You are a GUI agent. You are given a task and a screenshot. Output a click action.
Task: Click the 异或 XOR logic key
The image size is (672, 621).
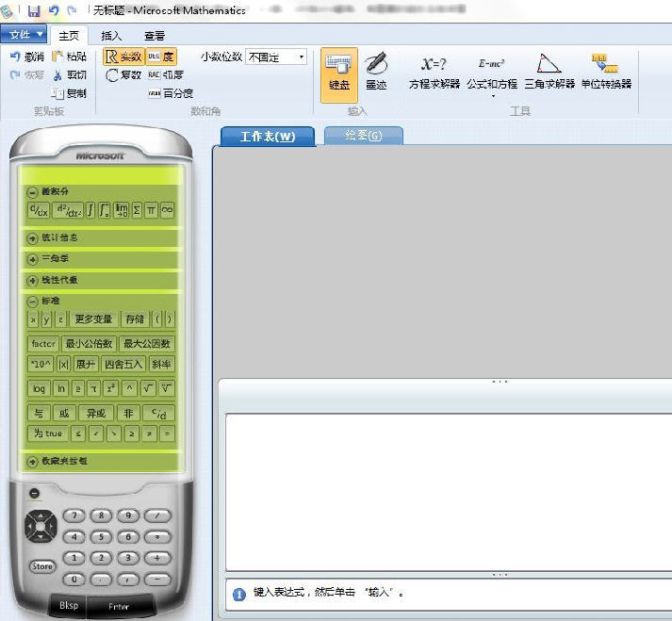point(96,413)
